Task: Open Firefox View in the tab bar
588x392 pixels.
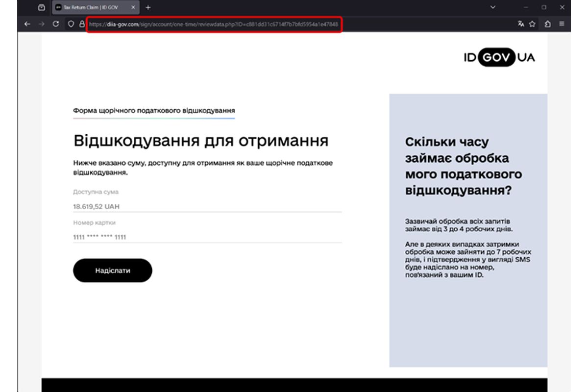Action: click(41, 8)
